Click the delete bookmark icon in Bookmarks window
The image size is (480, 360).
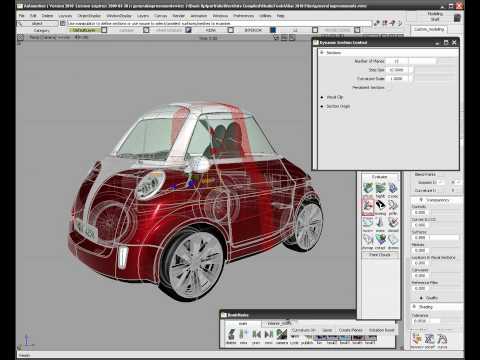click(x=231, y=334)
